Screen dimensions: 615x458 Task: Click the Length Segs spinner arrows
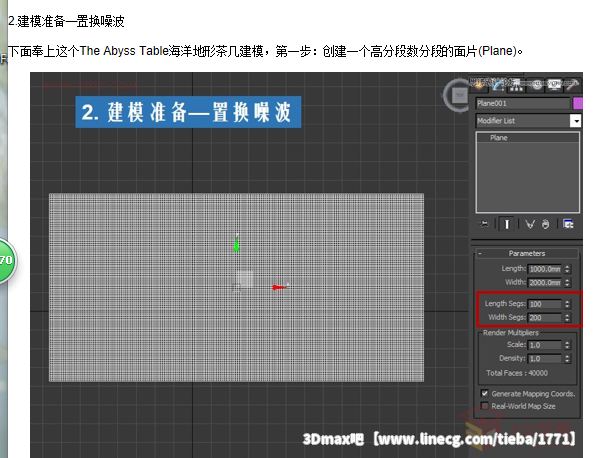tap(567, 304)
